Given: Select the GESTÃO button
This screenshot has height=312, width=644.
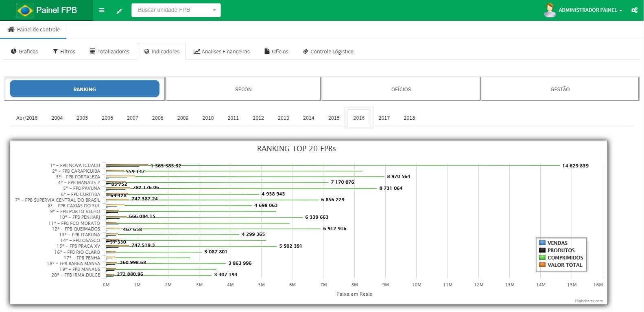Looking at the screenshot, I should 560,89.
